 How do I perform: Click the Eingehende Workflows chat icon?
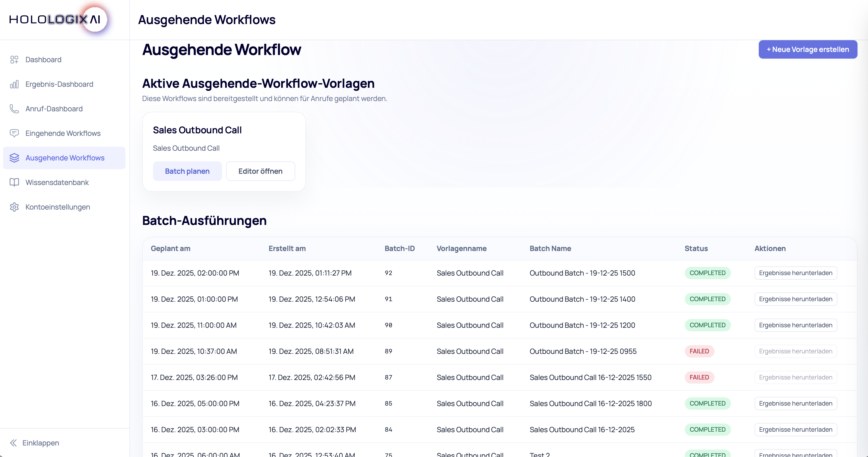pyautogui.click(x=14, y=134)
